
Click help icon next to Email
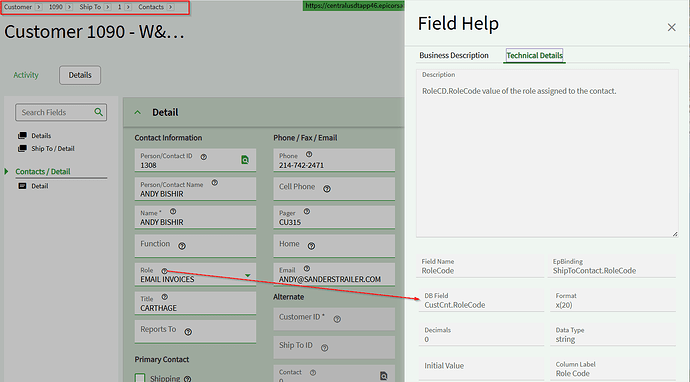[307, 268]
